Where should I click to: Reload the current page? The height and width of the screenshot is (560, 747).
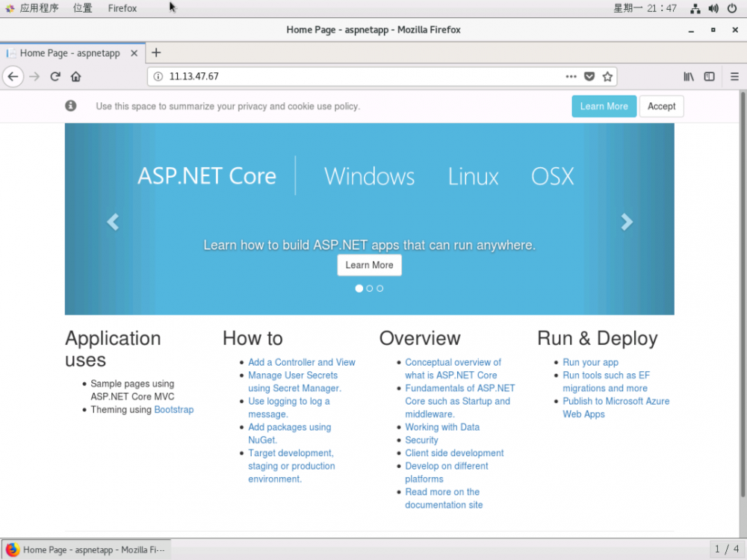(55, 77)
